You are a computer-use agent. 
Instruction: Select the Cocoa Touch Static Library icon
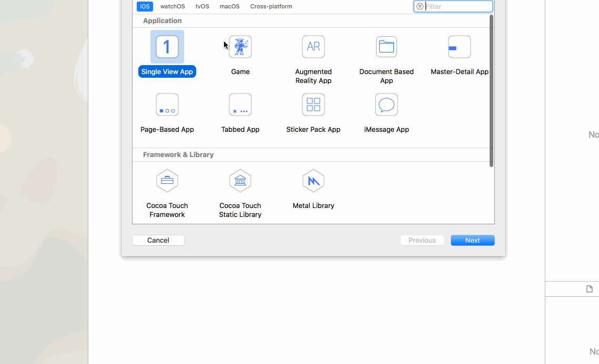240,181
